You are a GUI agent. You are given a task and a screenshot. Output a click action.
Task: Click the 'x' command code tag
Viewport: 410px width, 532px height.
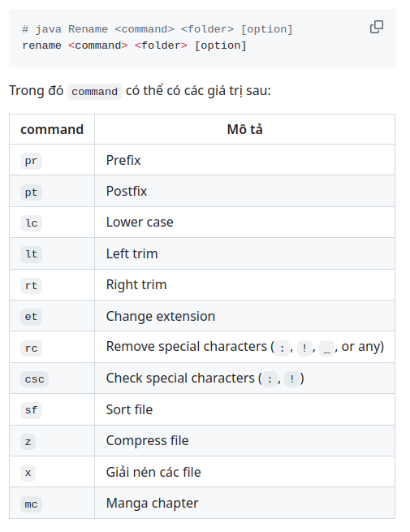coord(28,472)
